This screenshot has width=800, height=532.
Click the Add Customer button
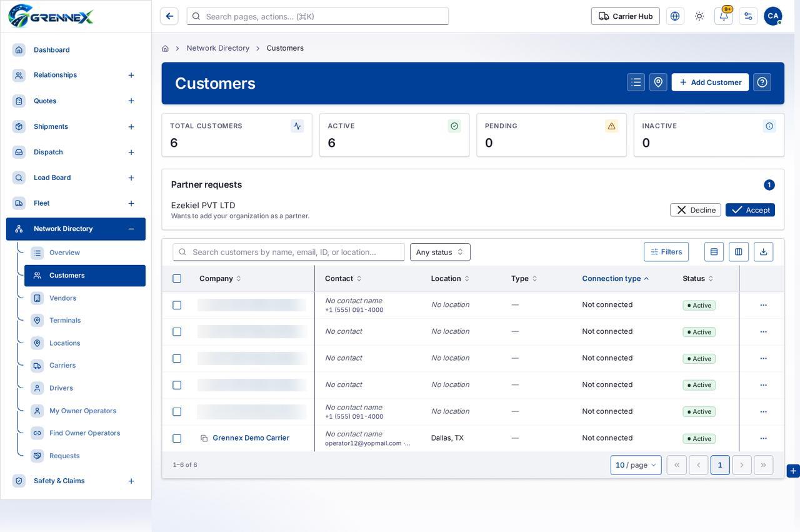710,83
